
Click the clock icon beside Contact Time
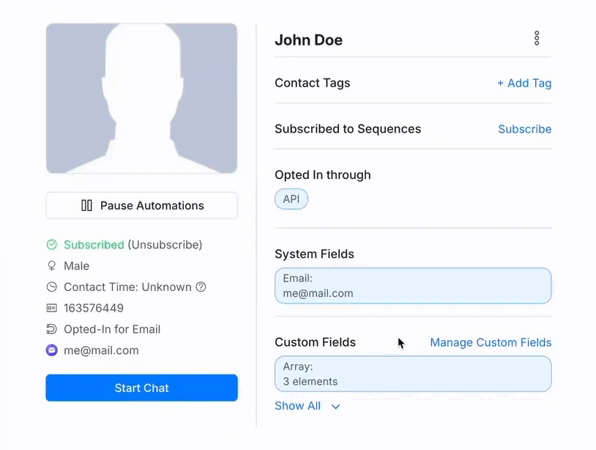[x=52, y=287]
